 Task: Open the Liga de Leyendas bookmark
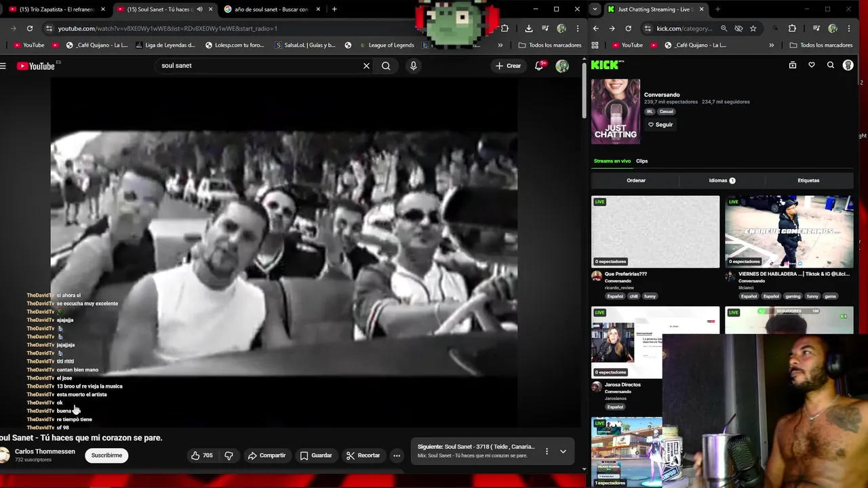coord(165,45)
